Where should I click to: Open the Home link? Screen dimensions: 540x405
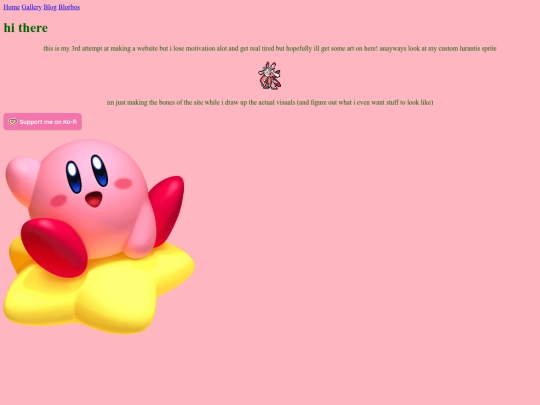11,7
